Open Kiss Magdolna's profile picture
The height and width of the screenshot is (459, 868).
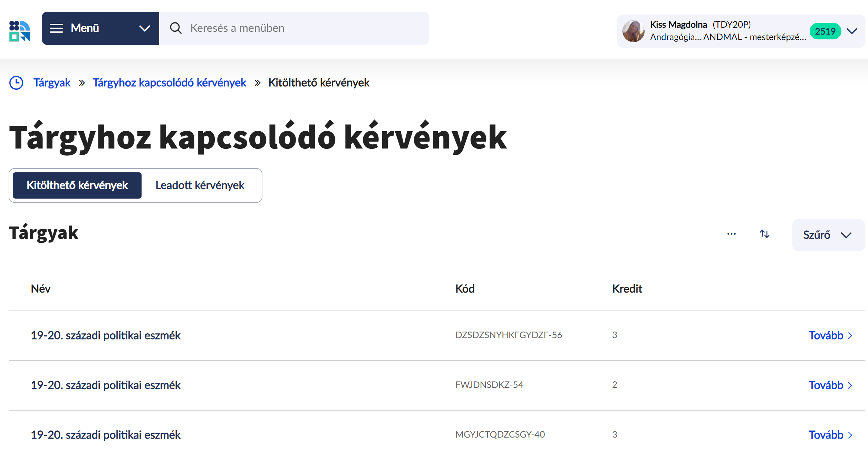click(633, 31)
